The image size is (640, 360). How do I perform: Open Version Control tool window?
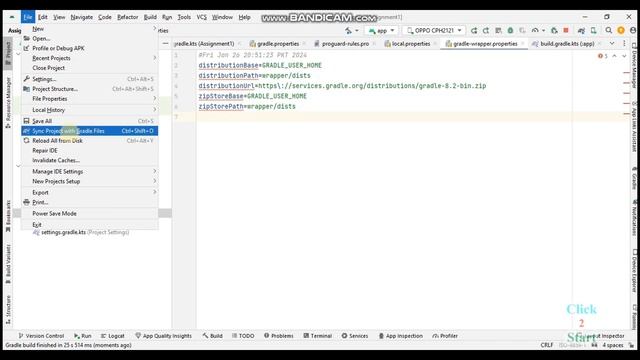(x=41, y=336)
